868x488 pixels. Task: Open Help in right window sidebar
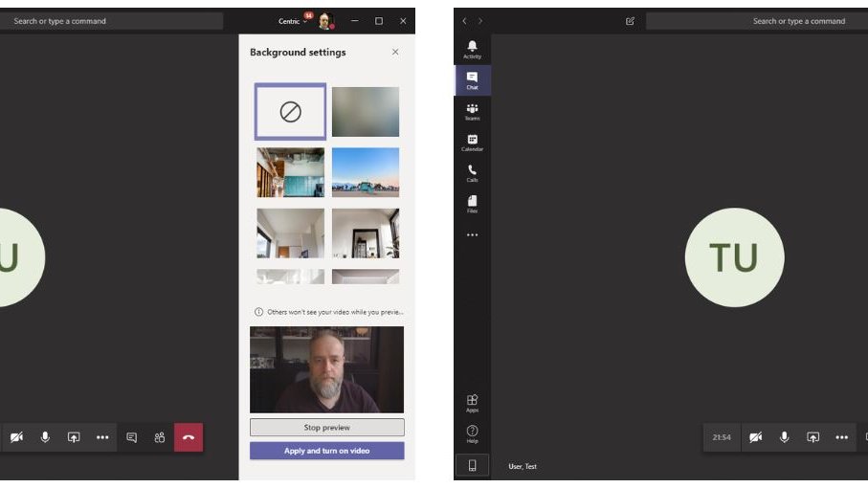472,434
